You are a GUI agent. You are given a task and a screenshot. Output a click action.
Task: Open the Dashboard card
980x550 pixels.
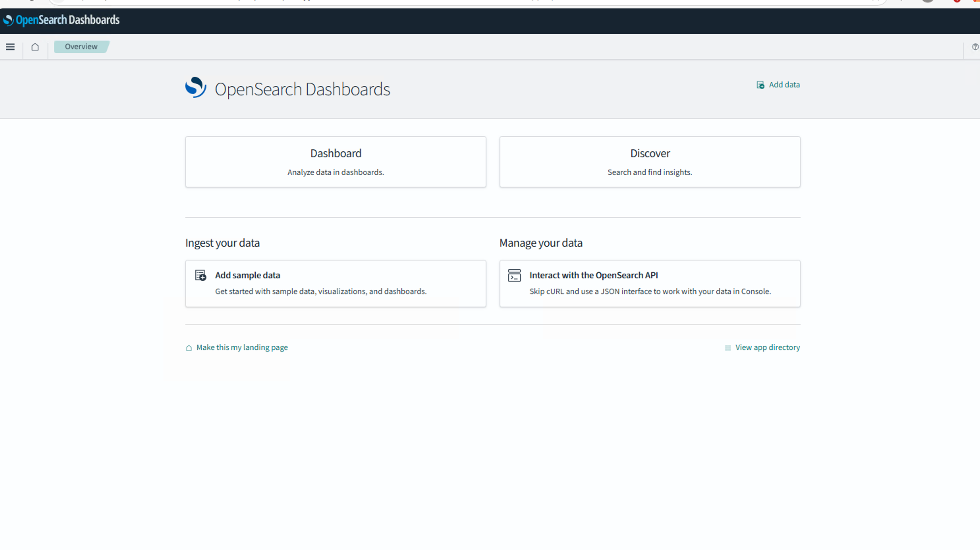pos(335,161)
